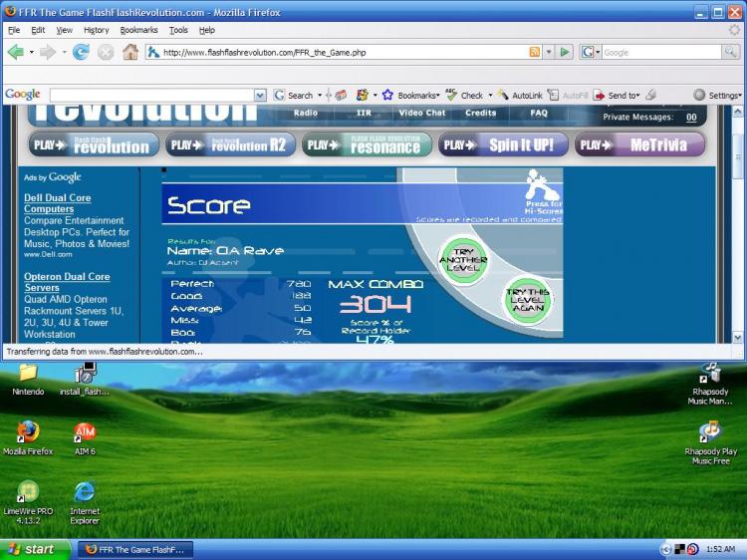This screenshot has width=747, height=560.
Task: Click the Spin It UP! play banner
Action: (503, 144)
